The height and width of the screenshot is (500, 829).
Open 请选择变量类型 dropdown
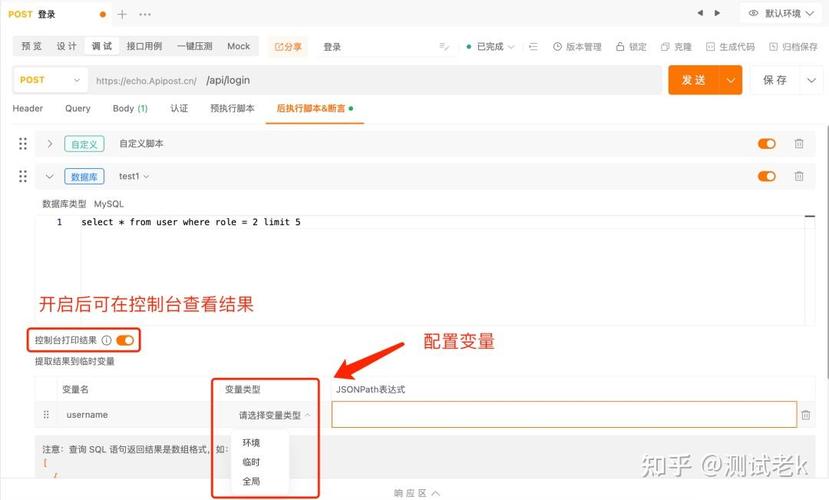[x=274, y=415]
